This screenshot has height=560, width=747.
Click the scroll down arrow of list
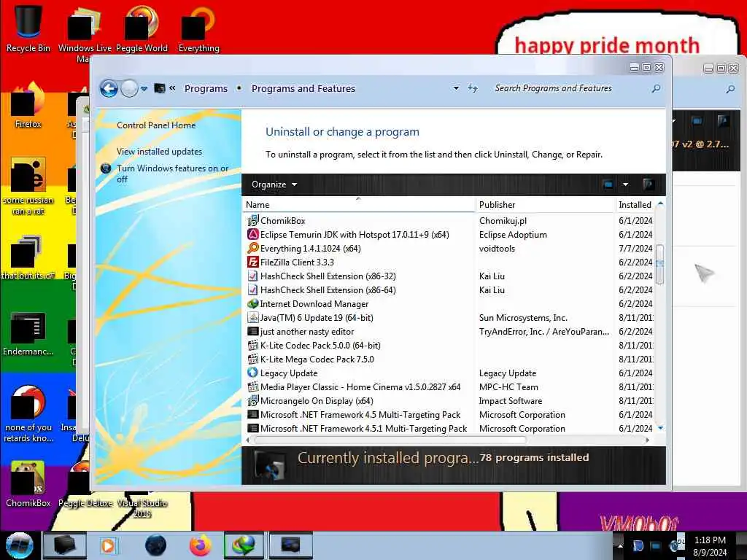pyautogui.click(x=660, y=428)
